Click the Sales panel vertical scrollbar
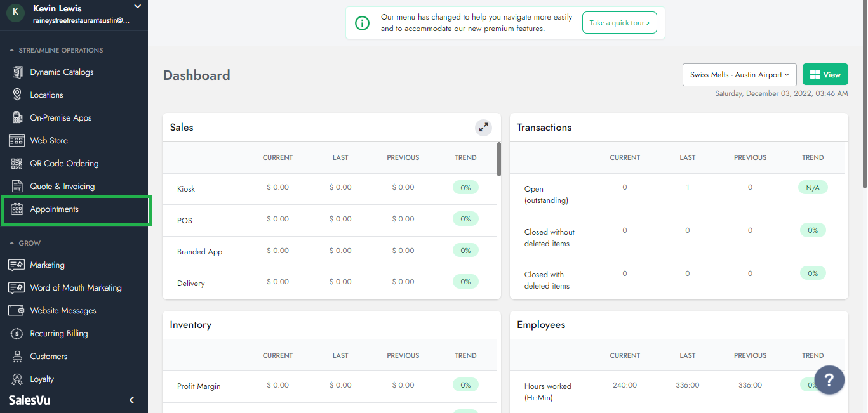This screenshot has width=868, height=413. [x=499, y=159]
